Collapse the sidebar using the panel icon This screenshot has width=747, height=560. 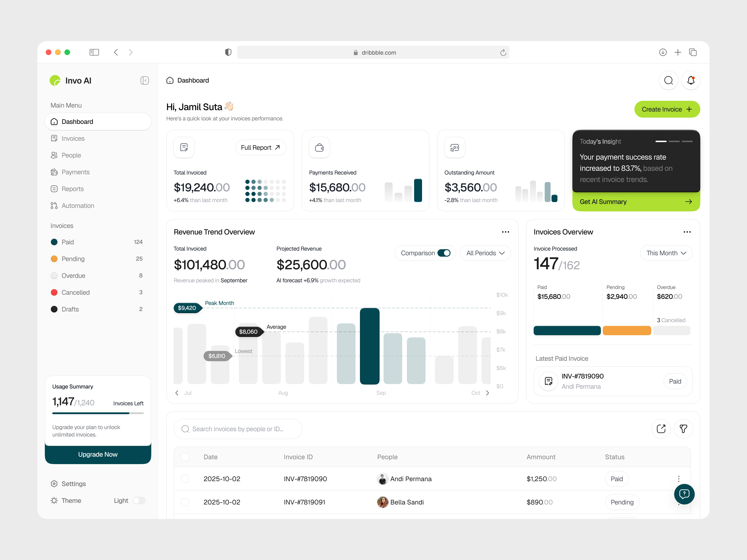[x=144, y=81]
